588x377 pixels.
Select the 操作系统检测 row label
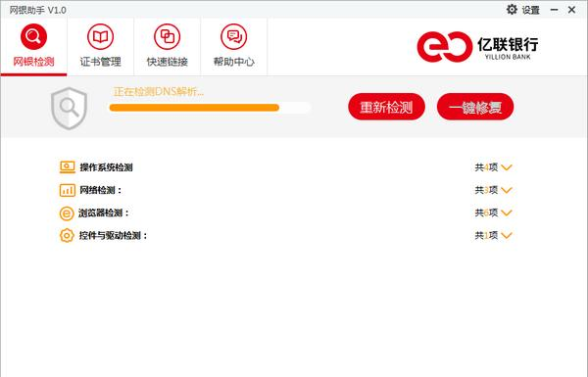[x=106, y=167]
